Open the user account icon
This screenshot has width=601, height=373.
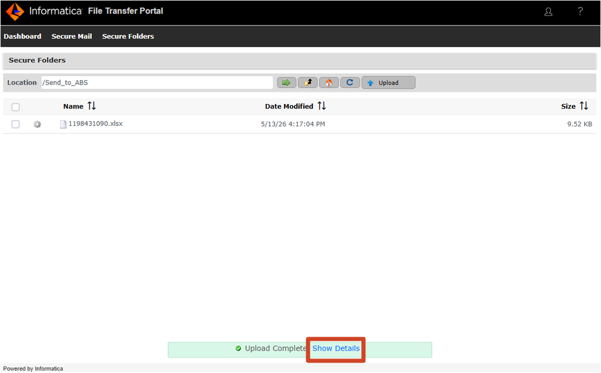tap(548, 12)
